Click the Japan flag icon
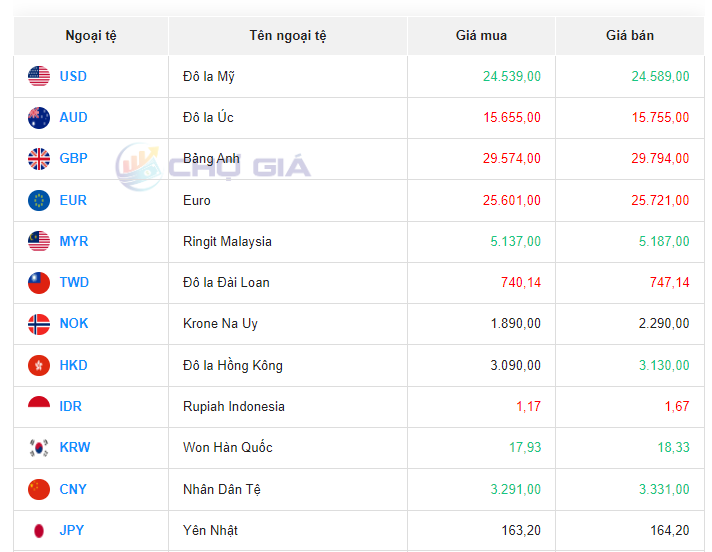 click(x=39, y=530)
